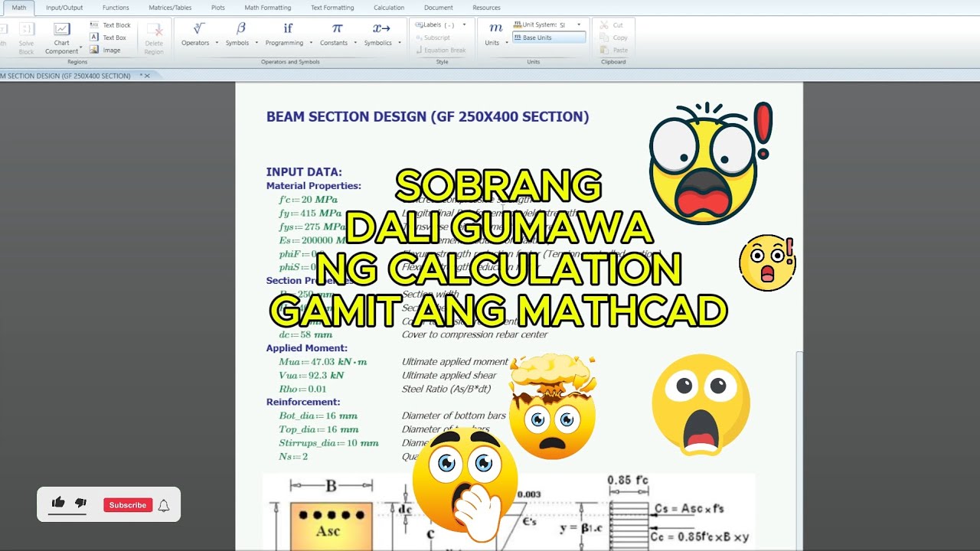Close the Beam Section Design worksheet tab
980x551 pixels.
click(147, 76)
